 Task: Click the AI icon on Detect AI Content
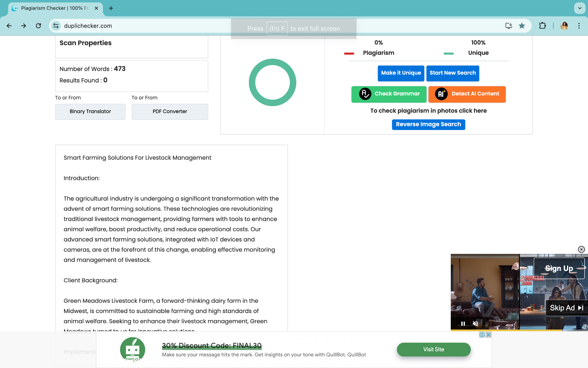441,94
